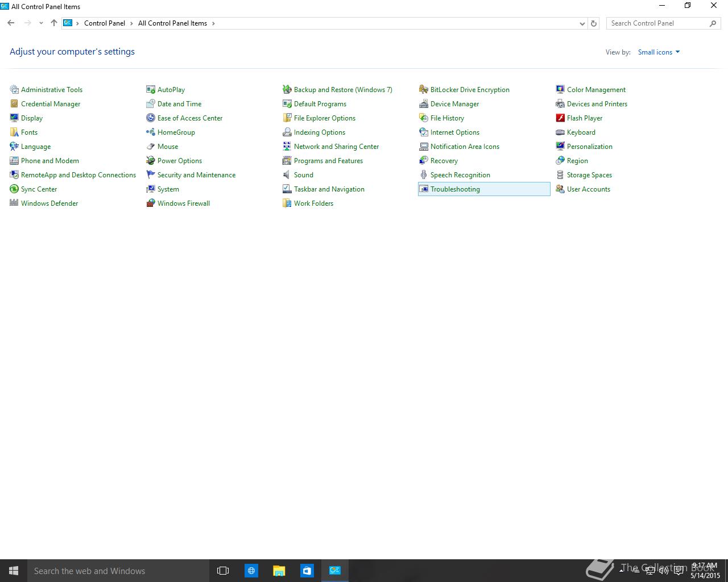Image resolution: width=728 pixels, height=582 pixels.
Task: Open Indexing Options
Action: click(x=320, y=132)
